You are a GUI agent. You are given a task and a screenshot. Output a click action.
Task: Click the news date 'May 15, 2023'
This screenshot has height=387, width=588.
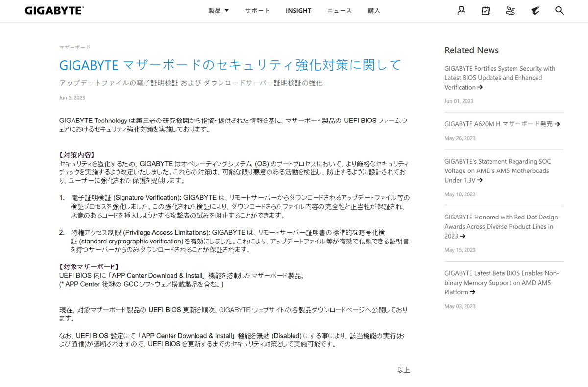pyautogui.click(x=460, y=250)
